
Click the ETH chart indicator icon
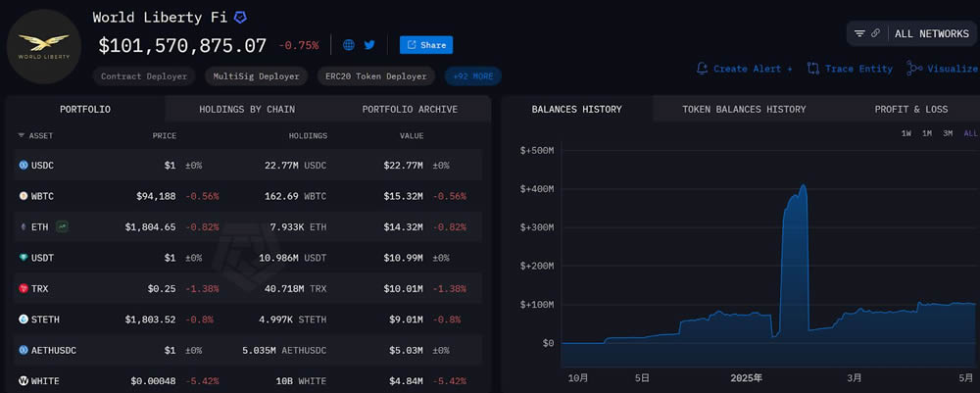(62, 226)
